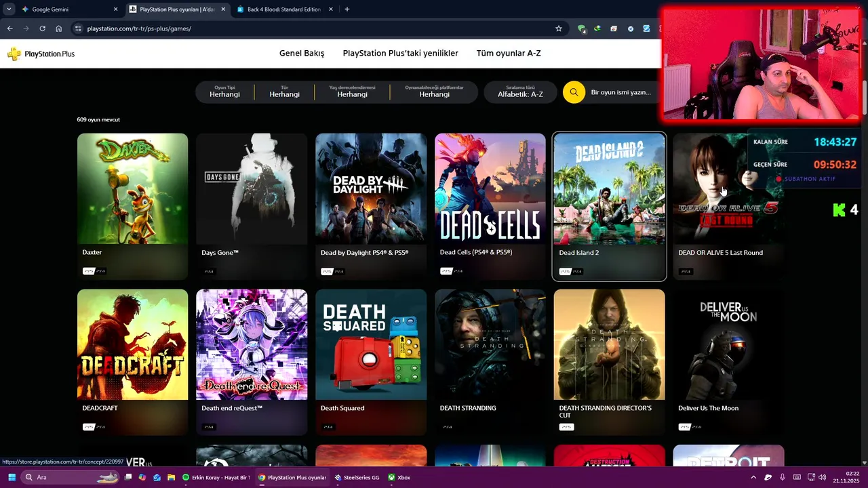Open volume control in system tray
Screen dimensions: 868x488
pyautogui.click(x=823, y=477)
